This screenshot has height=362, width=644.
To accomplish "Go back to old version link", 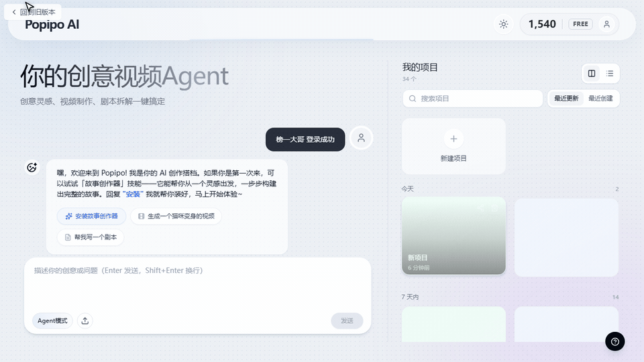I will pos(33,12).
